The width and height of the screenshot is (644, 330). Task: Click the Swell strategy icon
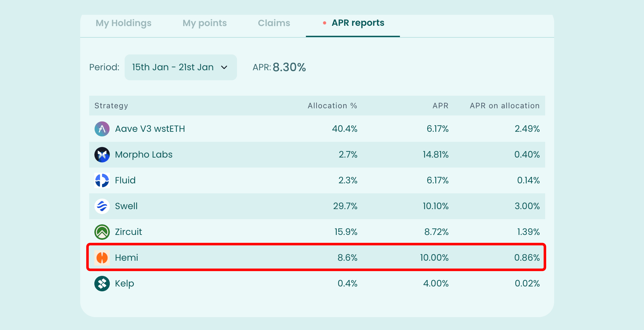102,206
